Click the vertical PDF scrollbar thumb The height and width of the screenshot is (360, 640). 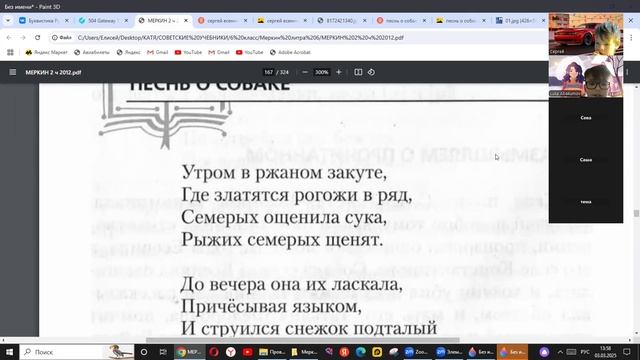636,213
